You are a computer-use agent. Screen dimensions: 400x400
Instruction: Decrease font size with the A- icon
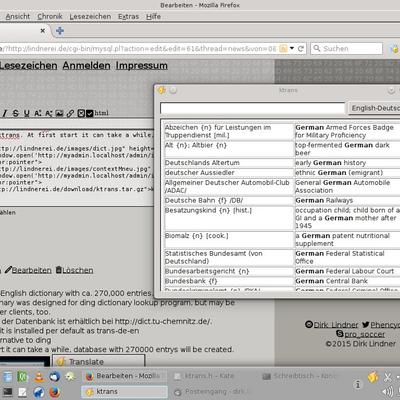coord(49,113)
